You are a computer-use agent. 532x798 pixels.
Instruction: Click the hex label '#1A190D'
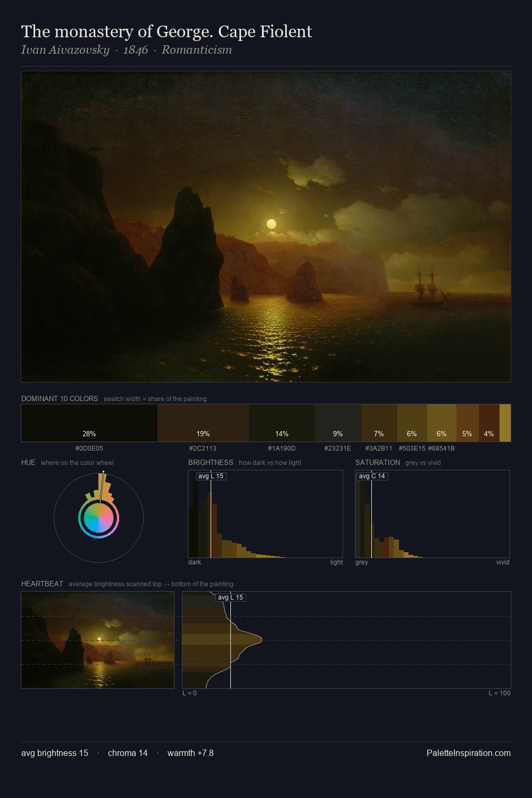(x=281, y=448)
